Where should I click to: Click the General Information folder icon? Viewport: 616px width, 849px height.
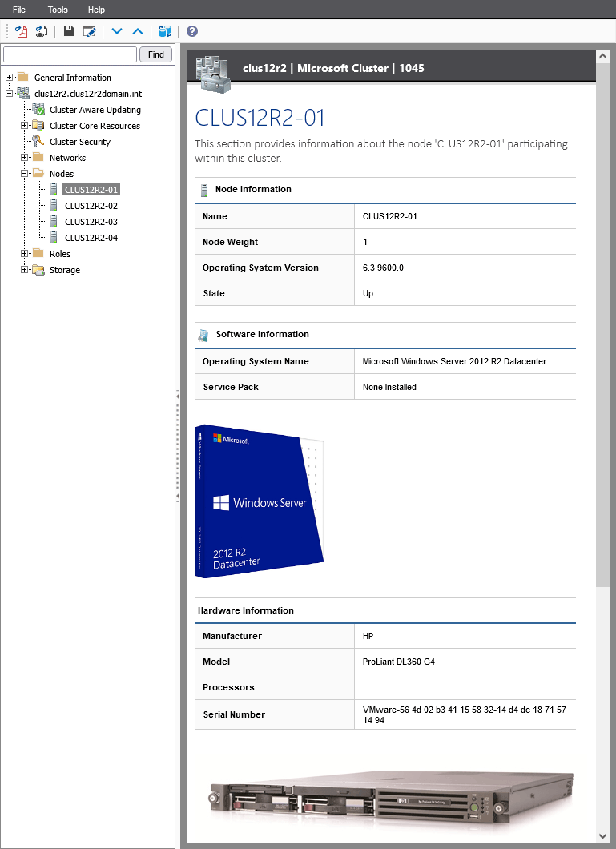click(22, 76)
